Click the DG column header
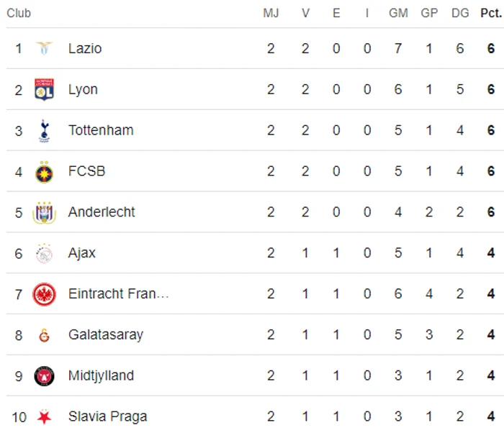This screenshot has width=504, height=433. 460,13
